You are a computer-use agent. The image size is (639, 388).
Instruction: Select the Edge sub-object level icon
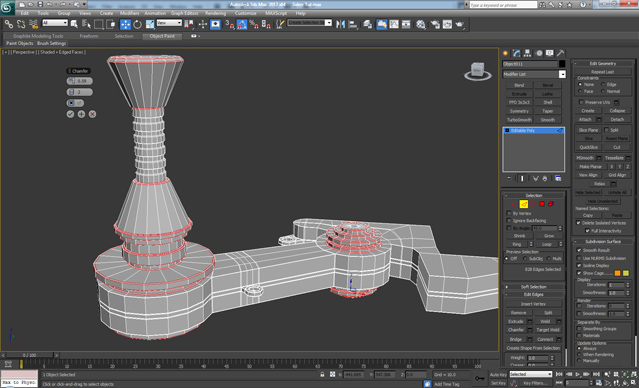tap(524, 204)
